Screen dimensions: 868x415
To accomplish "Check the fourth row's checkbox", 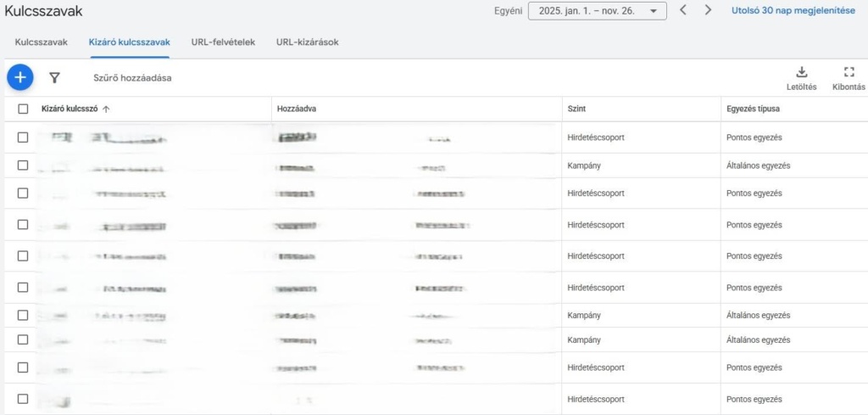I will click(23, 224).
